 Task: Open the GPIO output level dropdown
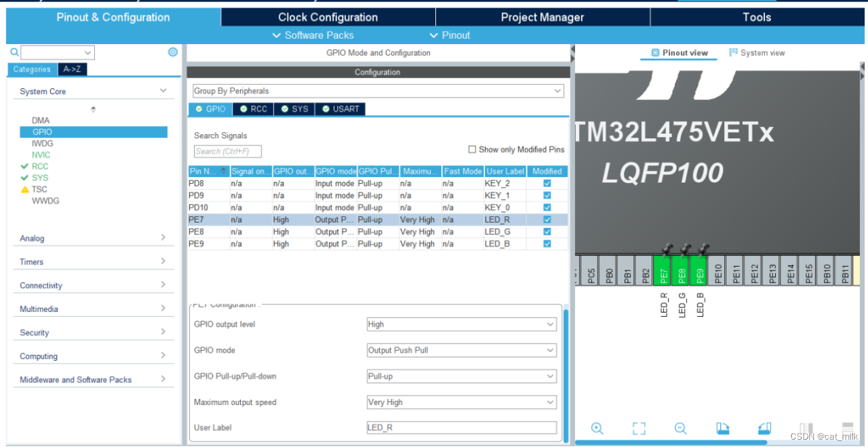[461, 324]
